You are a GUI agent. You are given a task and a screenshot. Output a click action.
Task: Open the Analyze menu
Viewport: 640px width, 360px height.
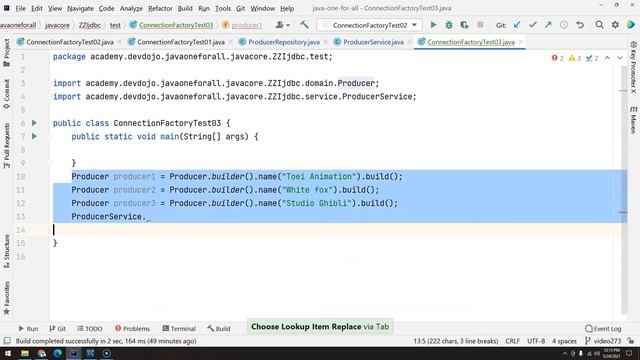click(x=131, y=8)
